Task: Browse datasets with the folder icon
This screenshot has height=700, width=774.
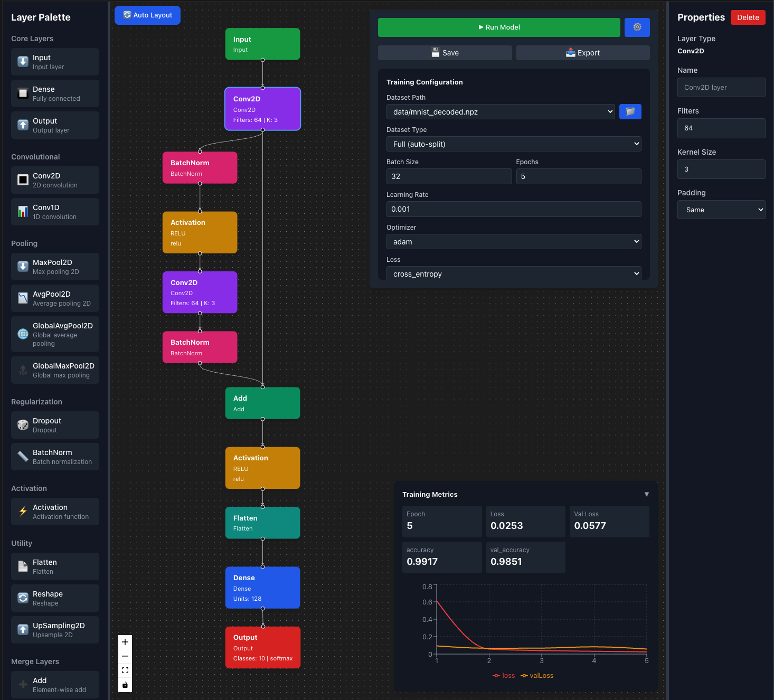Action: [x=630, y=111]
